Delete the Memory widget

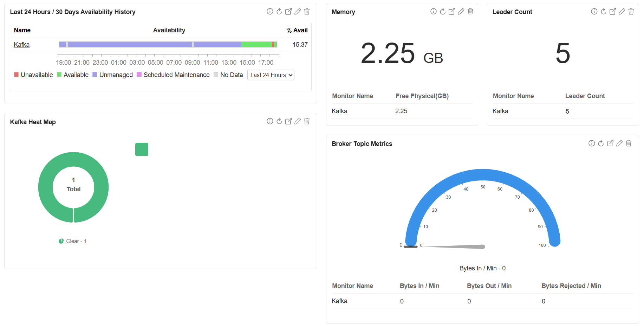click(x=470, y=11)
